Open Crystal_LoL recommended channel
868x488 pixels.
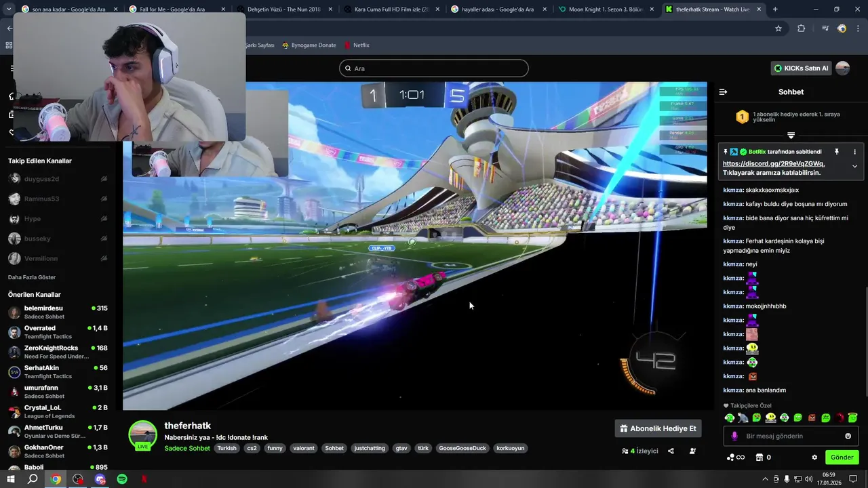pyautogui.click(x=58, y=411)
